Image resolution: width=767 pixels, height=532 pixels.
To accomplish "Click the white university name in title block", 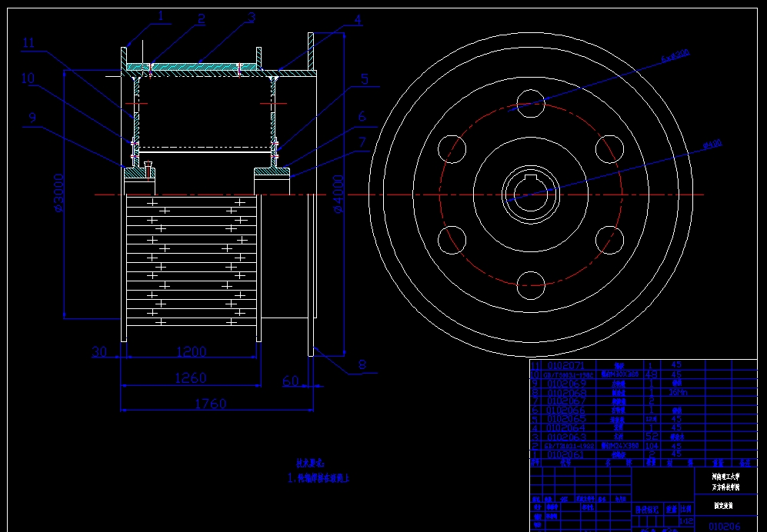I will tap(726, 476).
